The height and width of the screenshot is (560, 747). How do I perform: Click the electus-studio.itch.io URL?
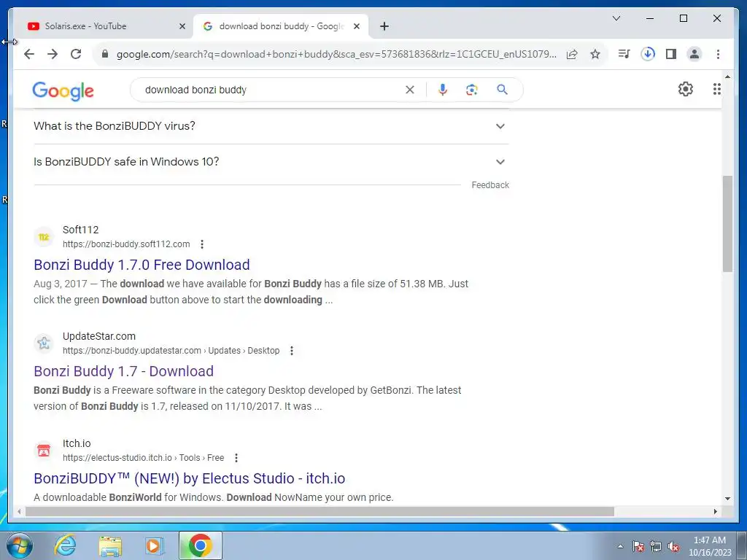(x=144, y=458)
